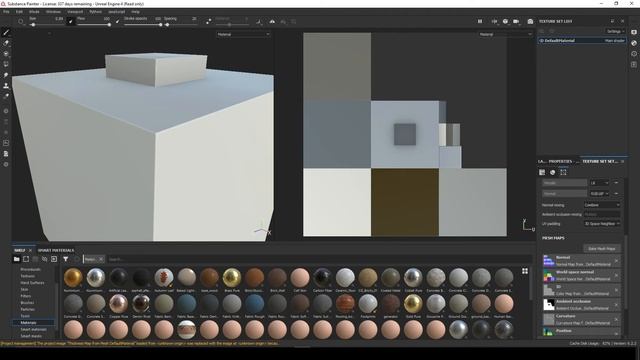Select the Polygon Fill tool

pos(6,64)
